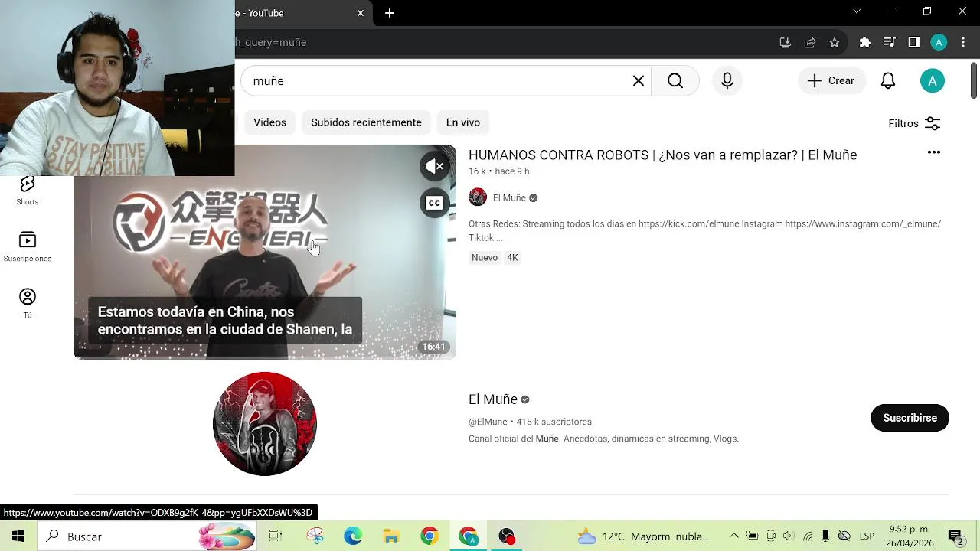Open Suscripciones in the sidebar
The width and height of the screenshot is (980, 551).
tap(28, 247)
